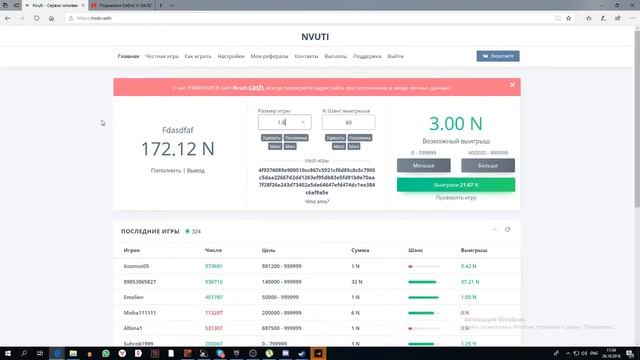The height and width of the screenshot is (360, 640).
Task: Open the browser settings and more menu
Action: click(632, 18)
